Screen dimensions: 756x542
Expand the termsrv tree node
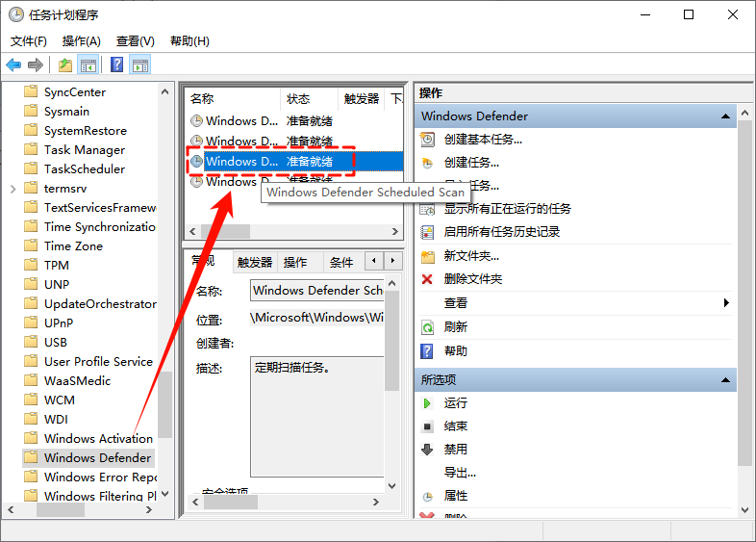point(13,189)
